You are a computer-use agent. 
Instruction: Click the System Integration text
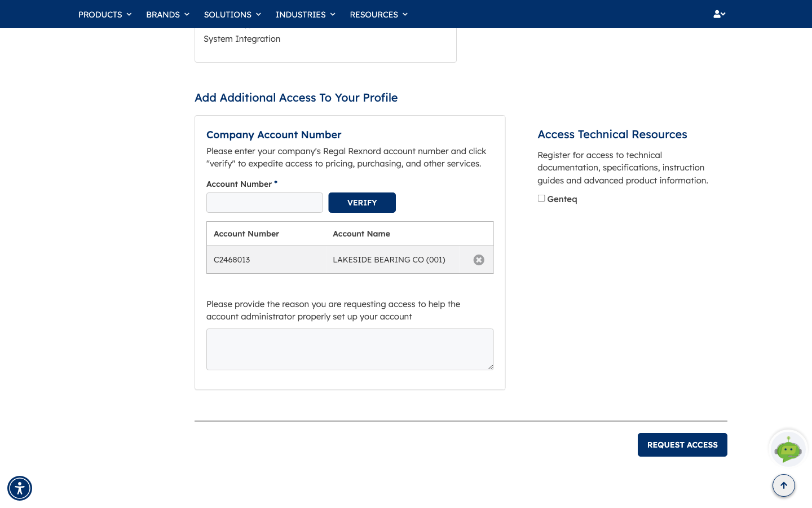[x=242, y=39]
